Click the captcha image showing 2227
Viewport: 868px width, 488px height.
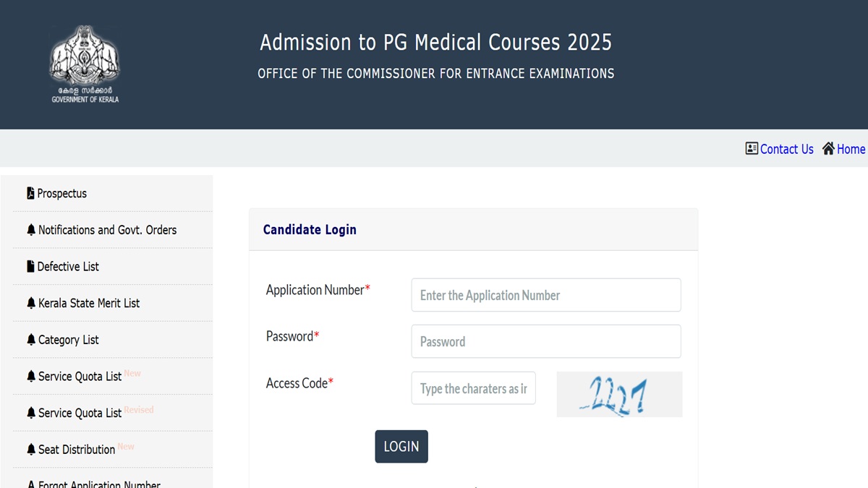pos(618,394)
